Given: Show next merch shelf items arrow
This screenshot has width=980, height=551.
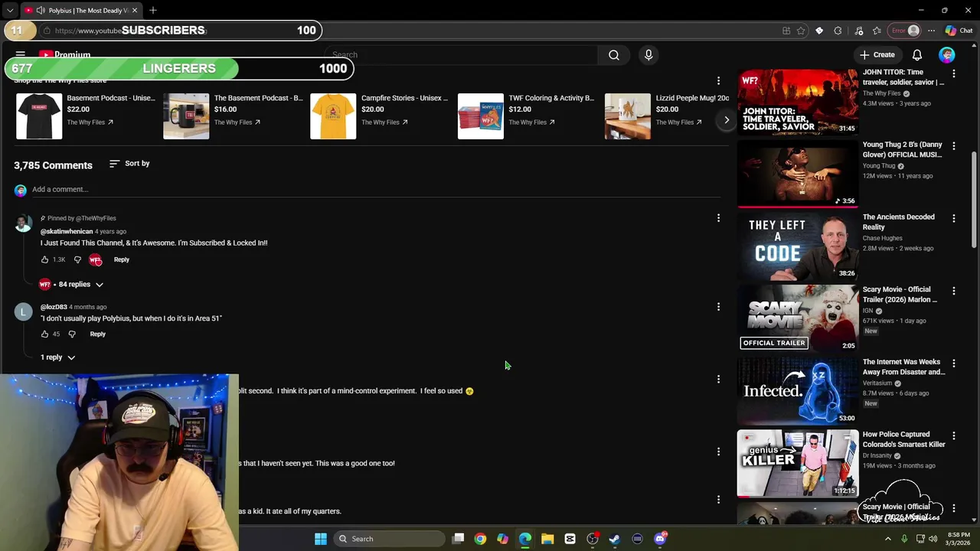Looking at the screenshot, I should 727,120.
